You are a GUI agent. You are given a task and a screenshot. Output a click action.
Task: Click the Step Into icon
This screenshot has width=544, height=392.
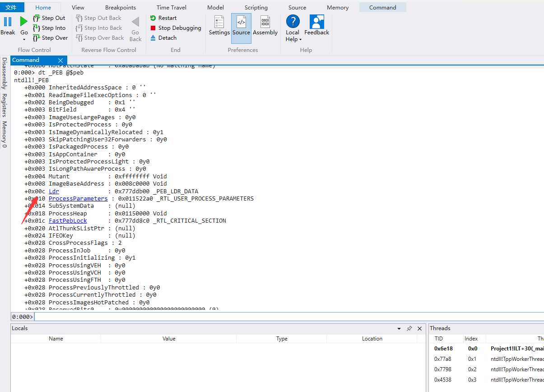(37, 28)
